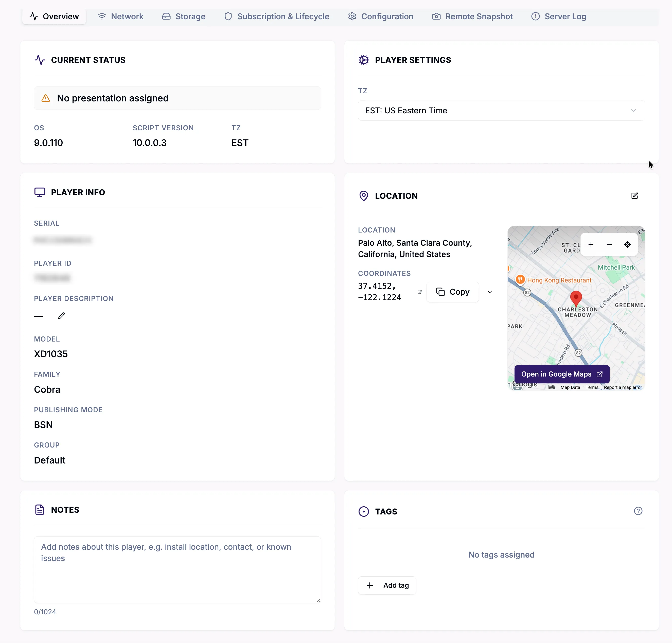The image size is (672, 643).
Task: Click the Hong Kong Restaurant map marker
Action: (x=520, y=279)
